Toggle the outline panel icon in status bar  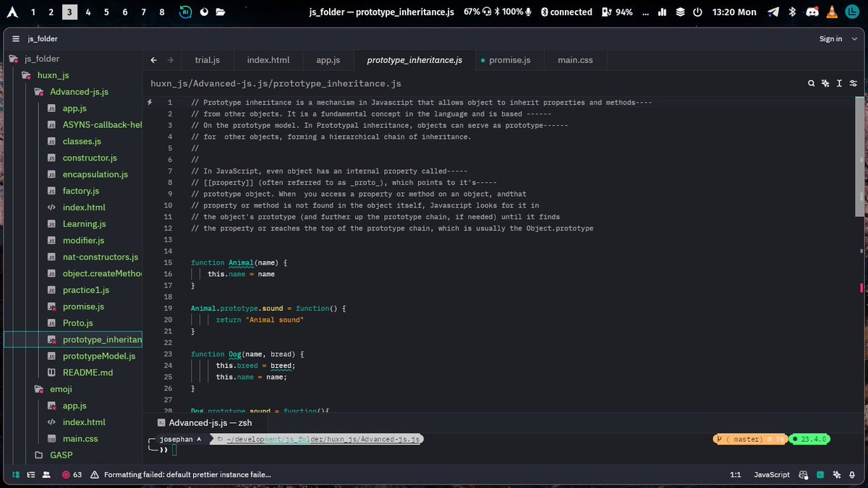(31, 474)
